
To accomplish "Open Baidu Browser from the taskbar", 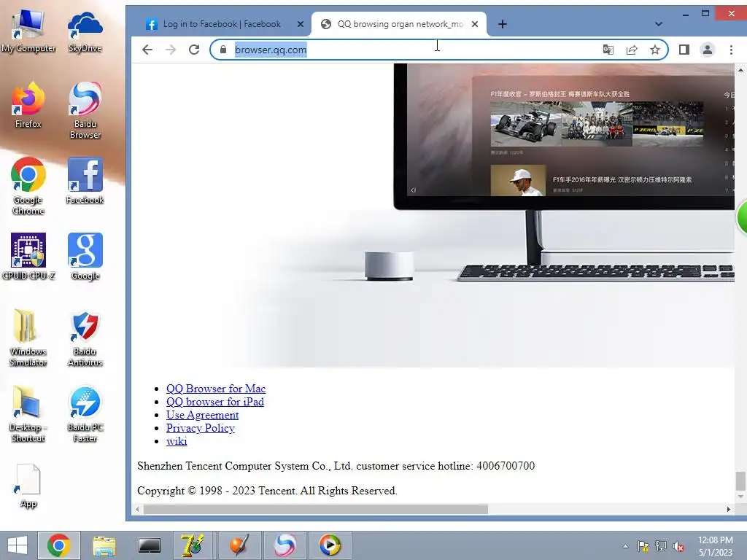I will (x=285, y=545).
